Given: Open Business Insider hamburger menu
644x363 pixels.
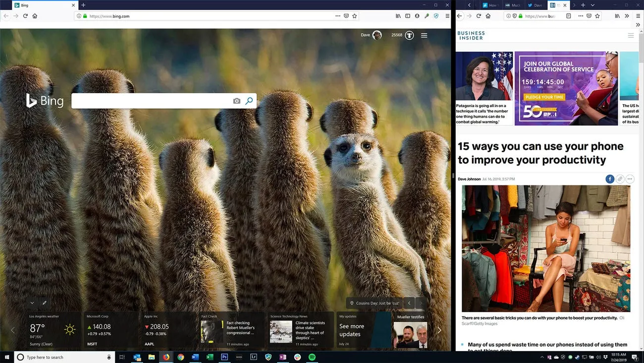Looking at the screenshot, I should [631, 36].
